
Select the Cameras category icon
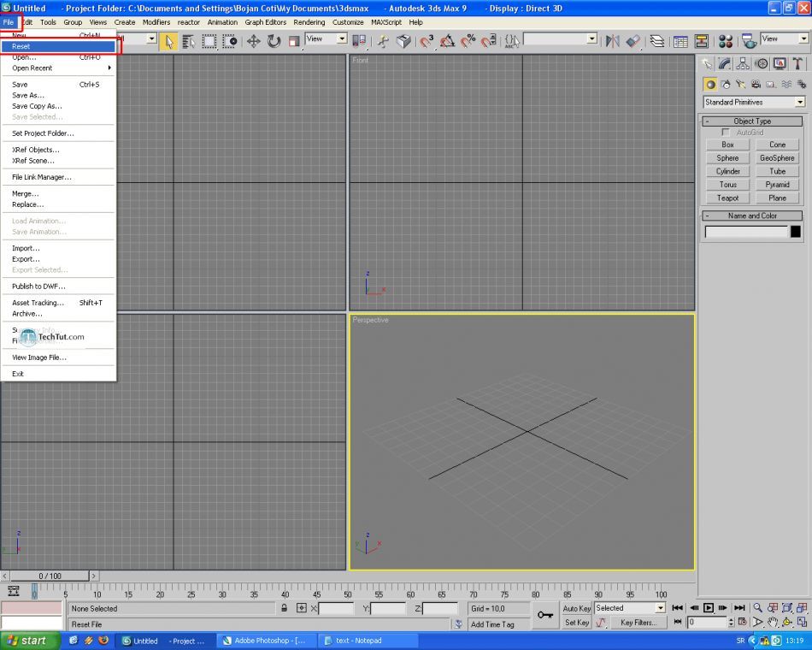(x=756, y=85)
